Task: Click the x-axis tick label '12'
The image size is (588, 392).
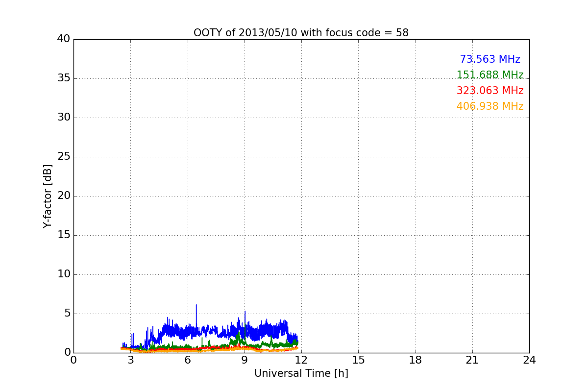Action: click(301, 360)
